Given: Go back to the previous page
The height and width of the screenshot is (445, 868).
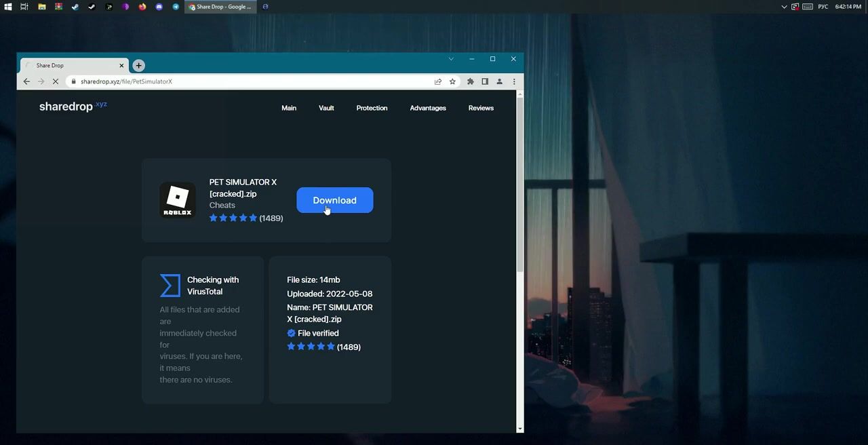Looking at the screenshot, I should click(x=26, y=81).
